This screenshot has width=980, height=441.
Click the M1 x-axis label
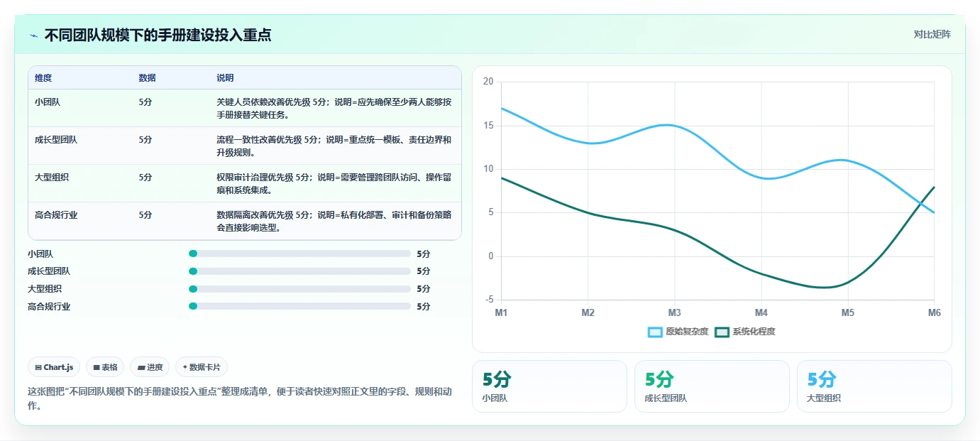pyautogui.click(x=501, y=312)
